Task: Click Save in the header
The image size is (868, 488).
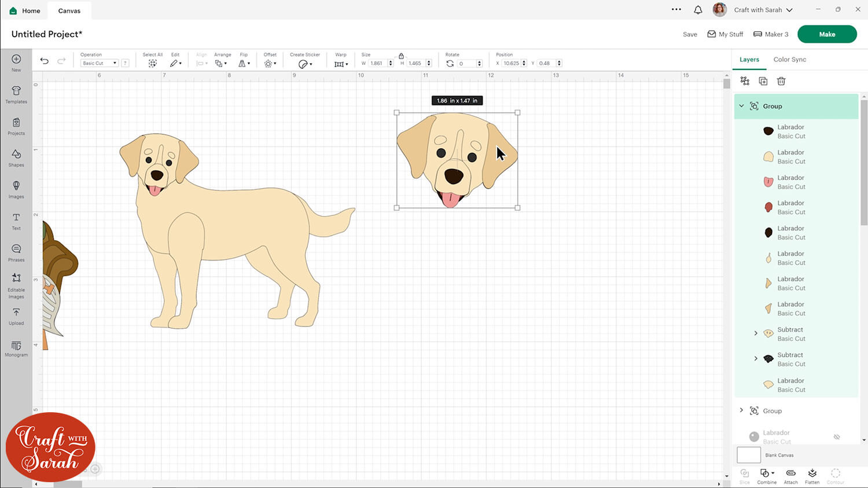Action: tap(690, 35)
